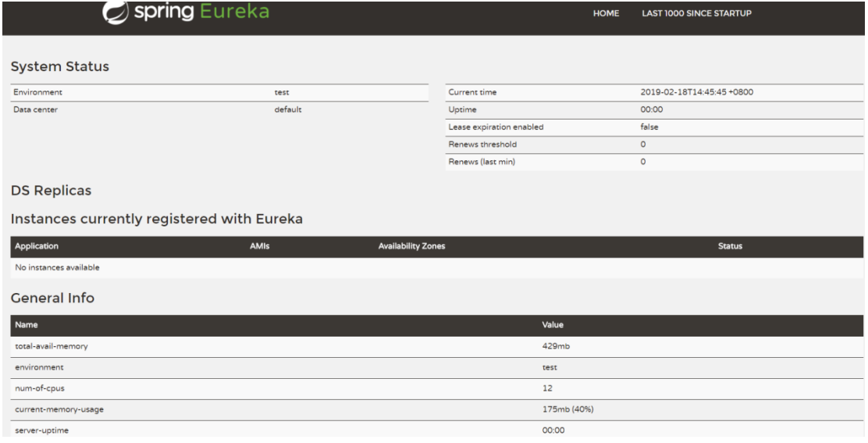Click the Uptime label
The height and width of the screenshot is (443, 868).
(x=462, y=109)
